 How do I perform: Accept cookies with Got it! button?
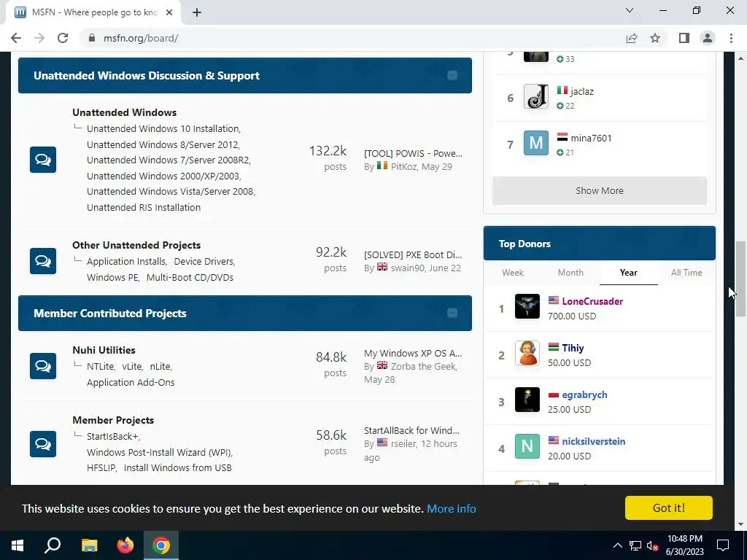(669, 508)
